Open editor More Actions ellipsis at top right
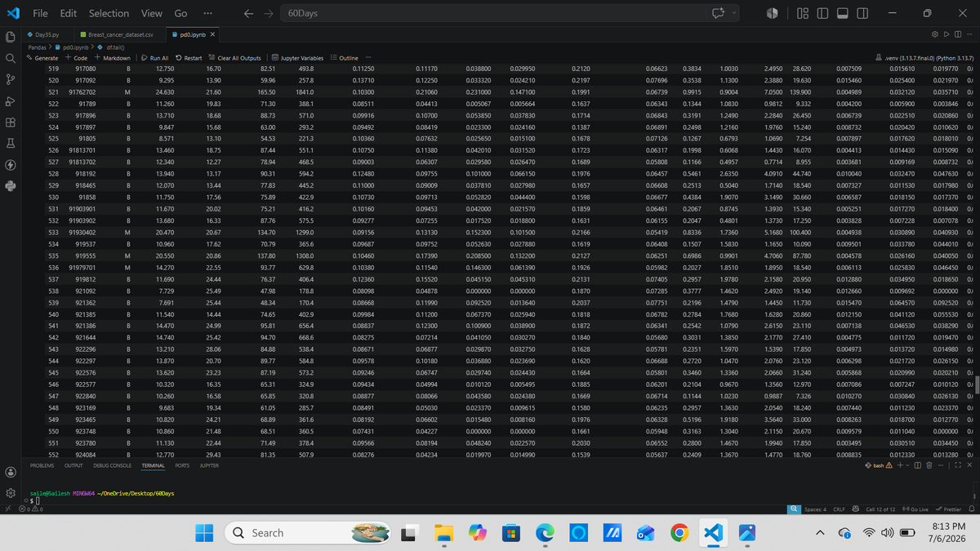Image resolution: width=980 pixels, height=551 pixels. (969, 34)
